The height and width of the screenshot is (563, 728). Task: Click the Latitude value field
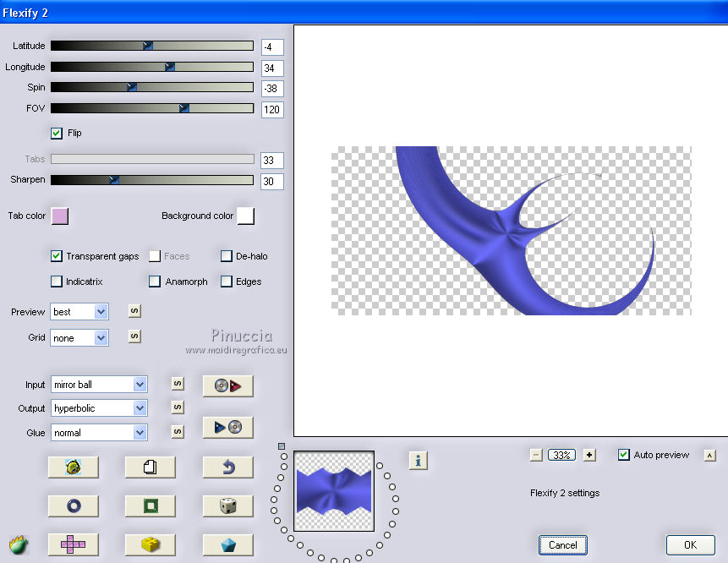(x=272, y=47)
